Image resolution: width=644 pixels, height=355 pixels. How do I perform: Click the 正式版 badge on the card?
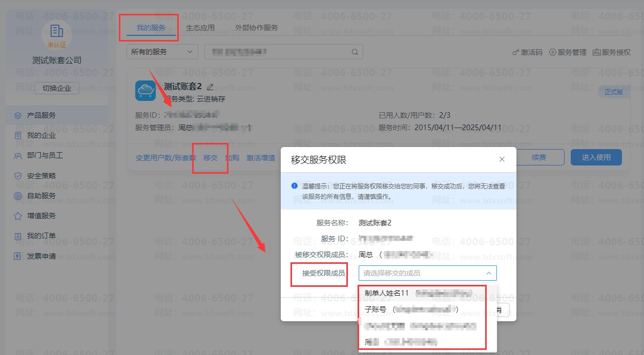614,92
